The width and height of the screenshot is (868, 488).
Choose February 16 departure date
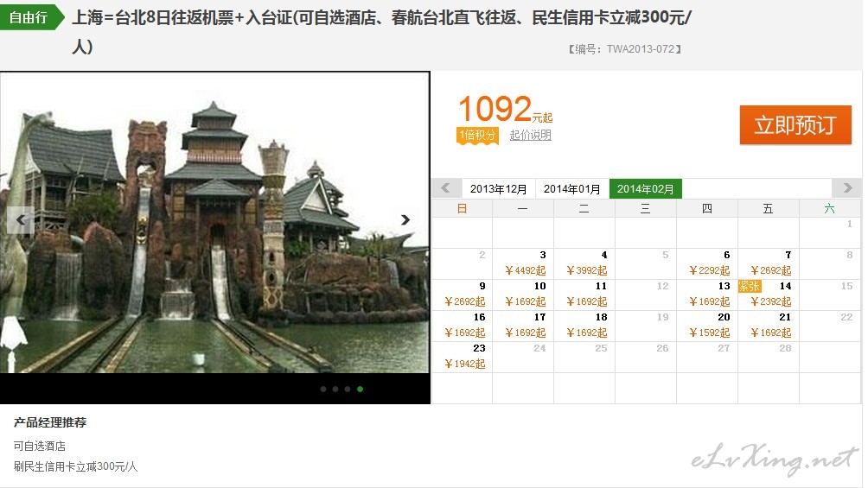pos(462,326)
